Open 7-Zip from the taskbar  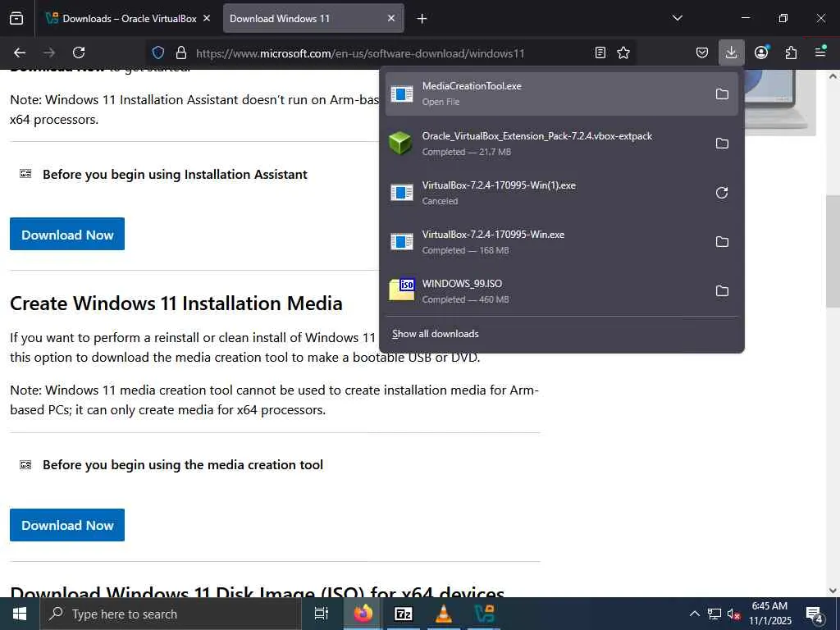[403, 614]
